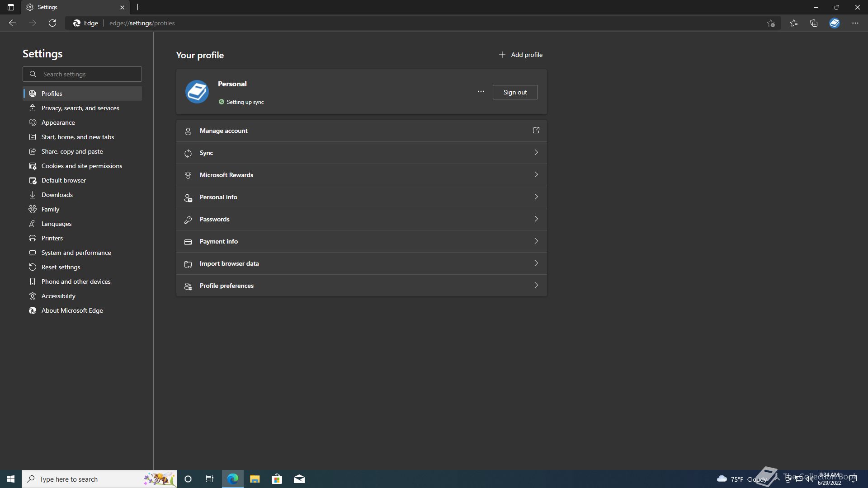Open Microsoft Store from taskbar
The width and height of the screenshot is (868, 488).
pyautogui.click(x=277, y=479)
